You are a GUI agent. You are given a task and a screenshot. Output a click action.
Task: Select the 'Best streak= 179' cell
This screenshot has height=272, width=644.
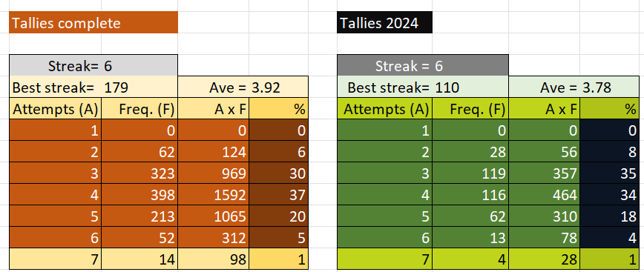tap(93, 87)
